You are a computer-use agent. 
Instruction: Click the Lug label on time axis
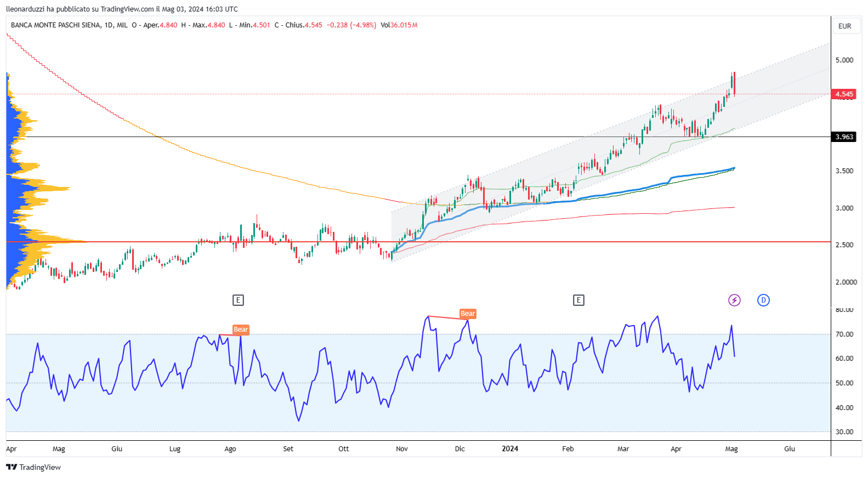(x=175, y=449)
